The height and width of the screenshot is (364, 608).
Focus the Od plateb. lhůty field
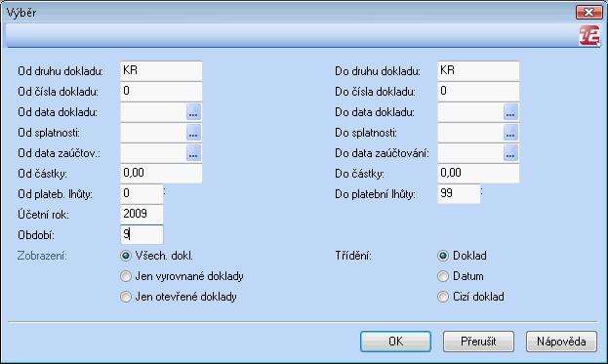[142, 194]
